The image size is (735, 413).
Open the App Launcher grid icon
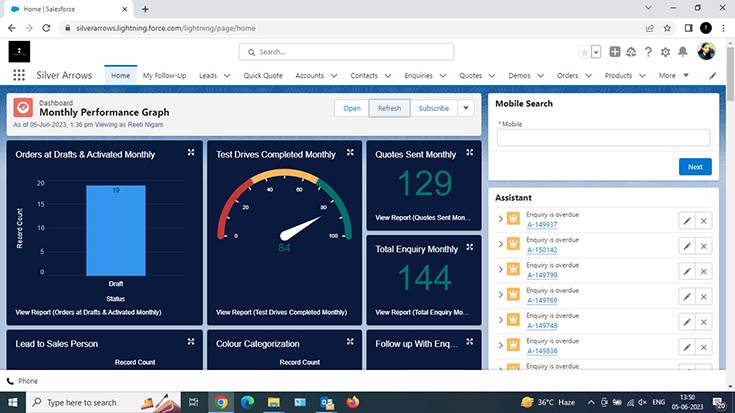coord(19,75)
